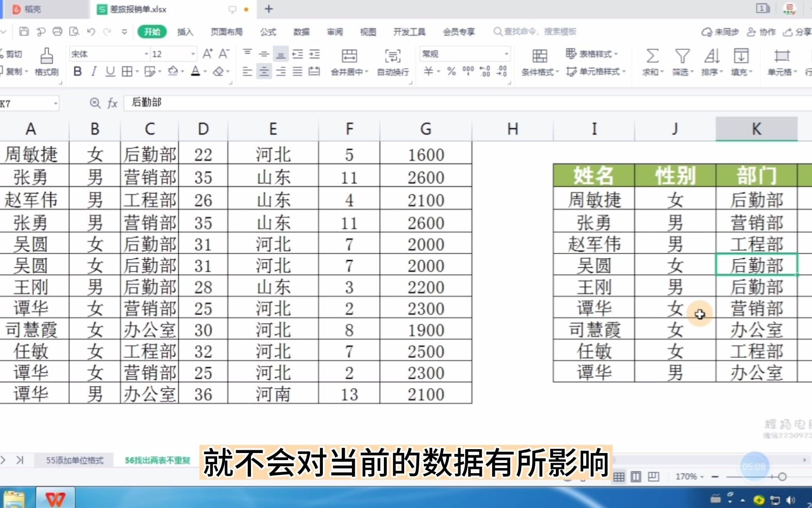Image resolution: width=812 pixels, height=508 pixels.
Task: Click the Fill (填充) button
Action: coord(742,62)
